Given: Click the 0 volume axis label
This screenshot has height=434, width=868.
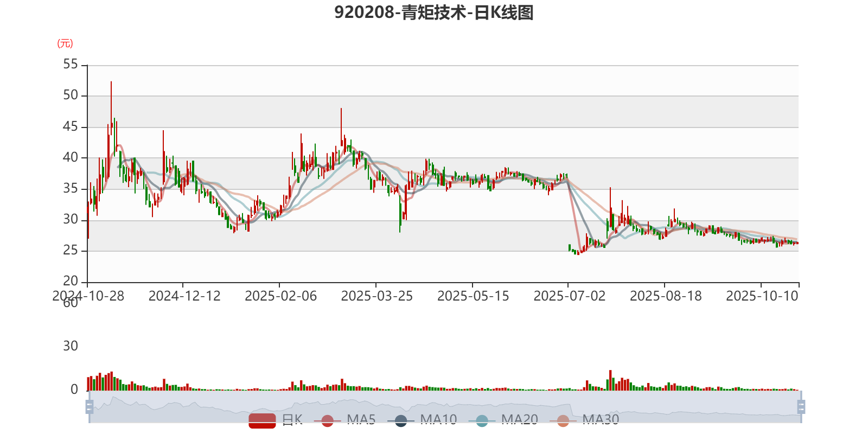Looking at the screenshot, I should point(74,389).
